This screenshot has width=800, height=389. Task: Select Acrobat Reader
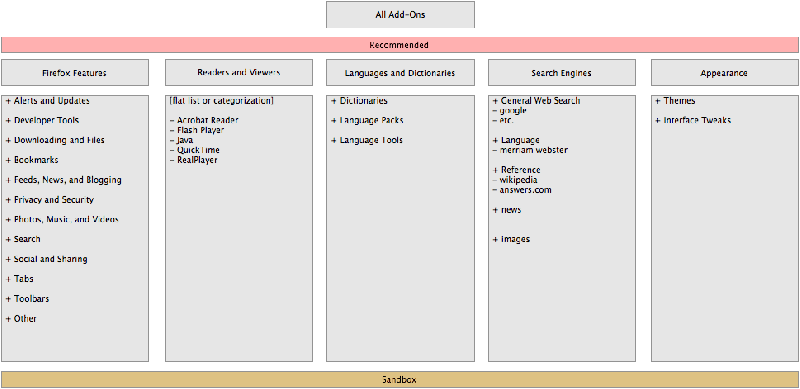pyautogui.click(x=204, y=120)
